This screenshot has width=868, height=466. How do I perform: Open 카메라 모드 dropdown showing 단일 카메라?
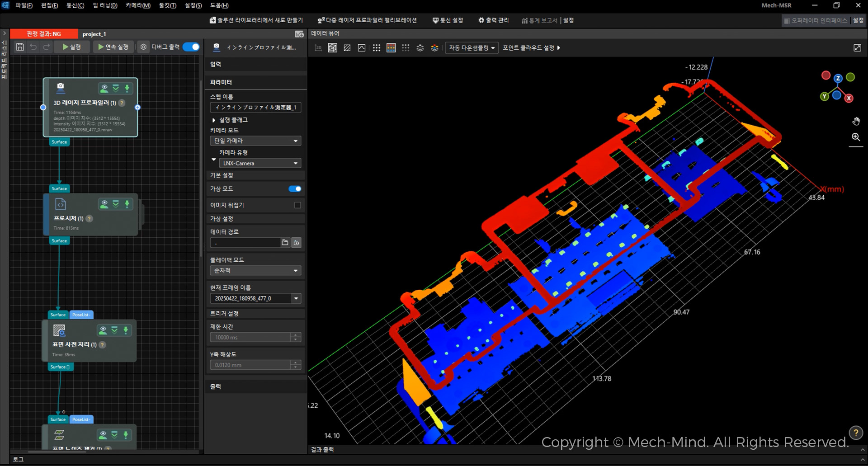255,141
